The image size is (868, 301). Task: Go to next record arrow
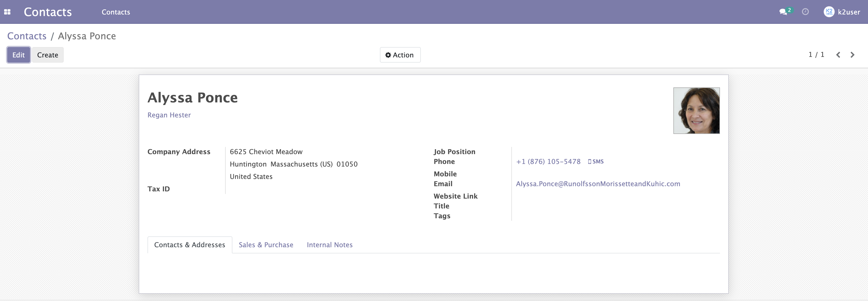tap(852, 55)
